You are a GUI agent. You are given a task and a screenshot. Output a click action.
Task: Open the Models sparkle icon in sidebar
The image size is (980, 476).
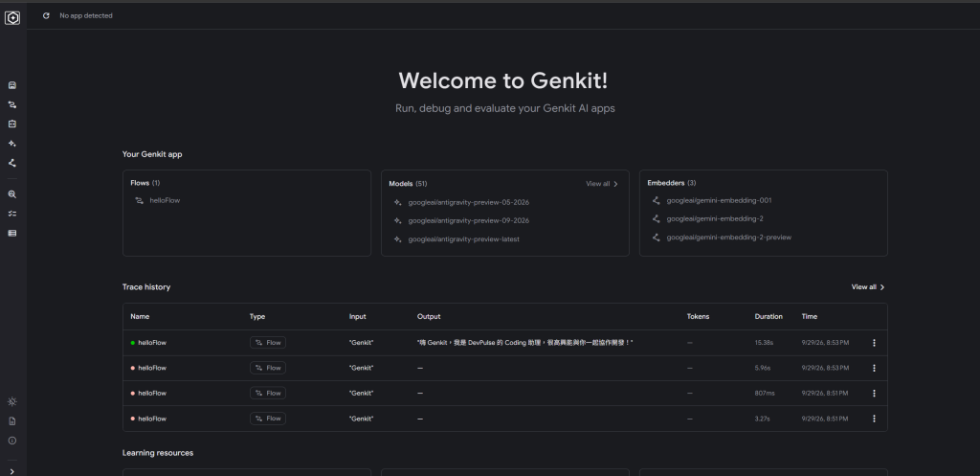pos(11,144)
